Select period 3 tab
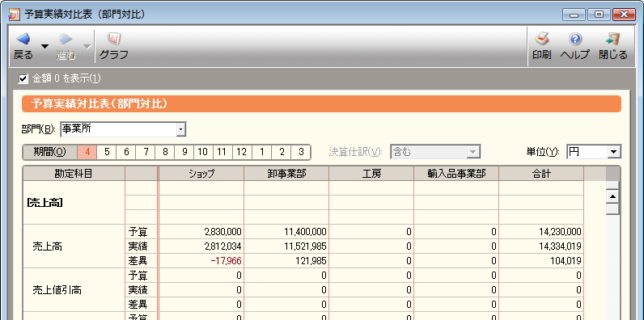This screenshot has width=644, height=320. (x=301, y=152)
